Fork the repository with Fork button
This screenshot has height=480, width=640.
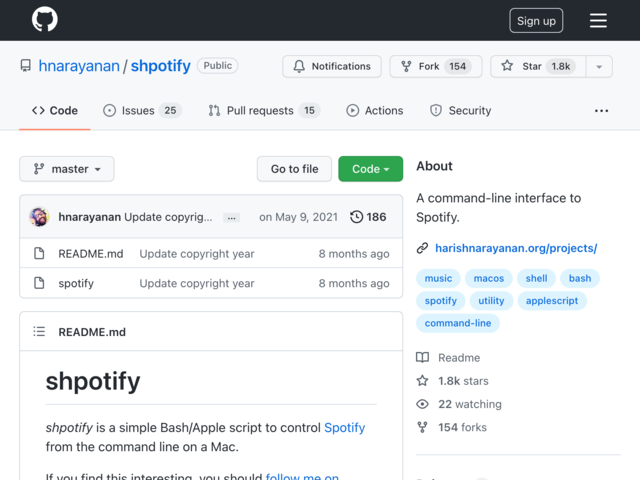436,66
